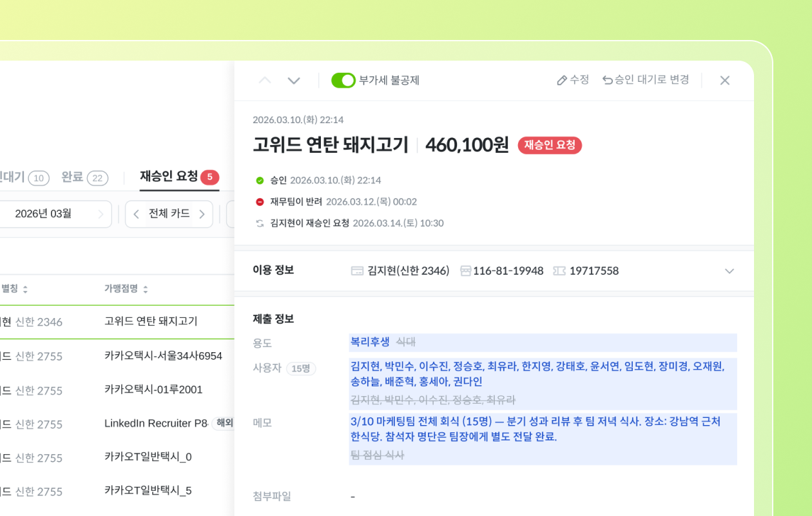Image resolution: width=812 pixels, height=516 pixels.
Task: Click the 복리후생 purpose value
Action: click(370, 342)
